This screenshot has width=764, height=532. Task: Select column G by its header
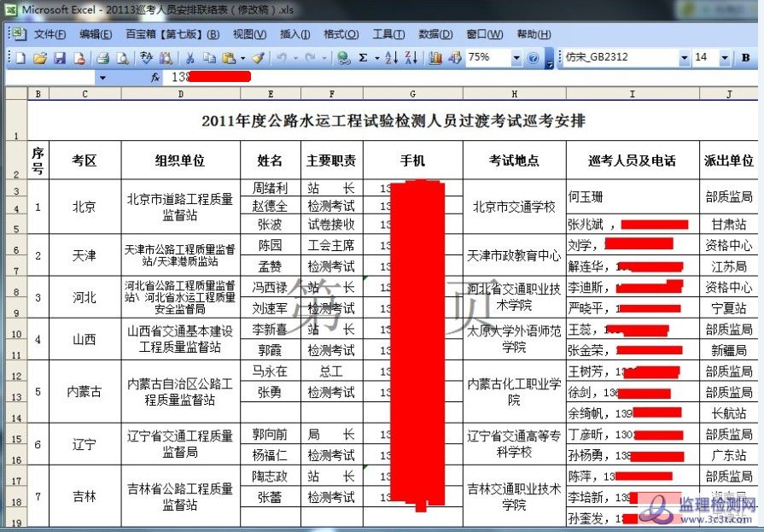[x=412, y=94]
